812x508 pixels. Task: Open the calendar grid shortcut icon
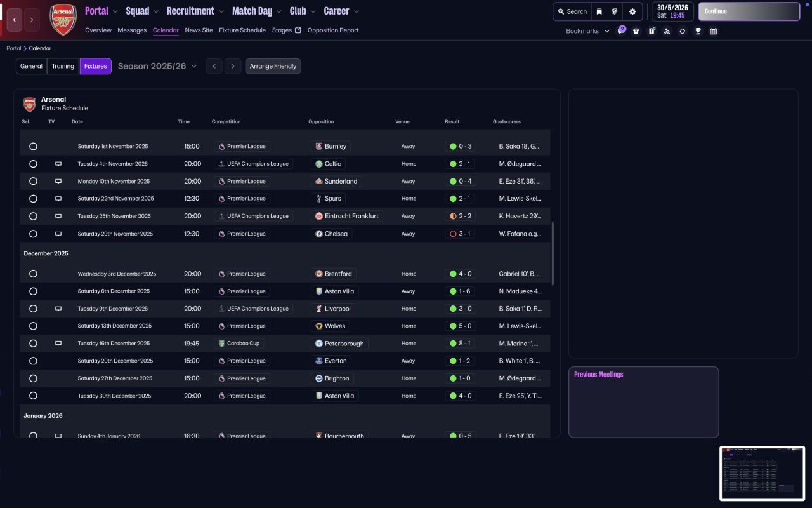[713, 31]
